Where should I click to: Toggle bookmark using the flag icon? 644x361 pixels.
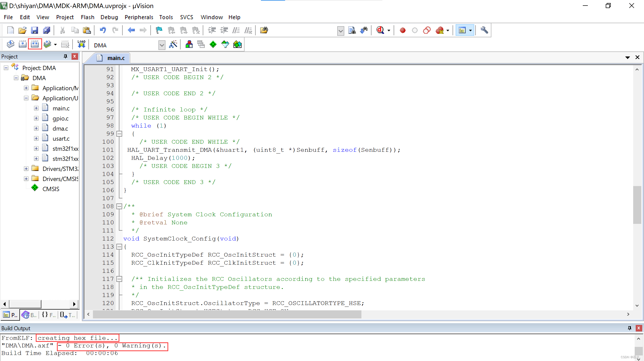159,30
